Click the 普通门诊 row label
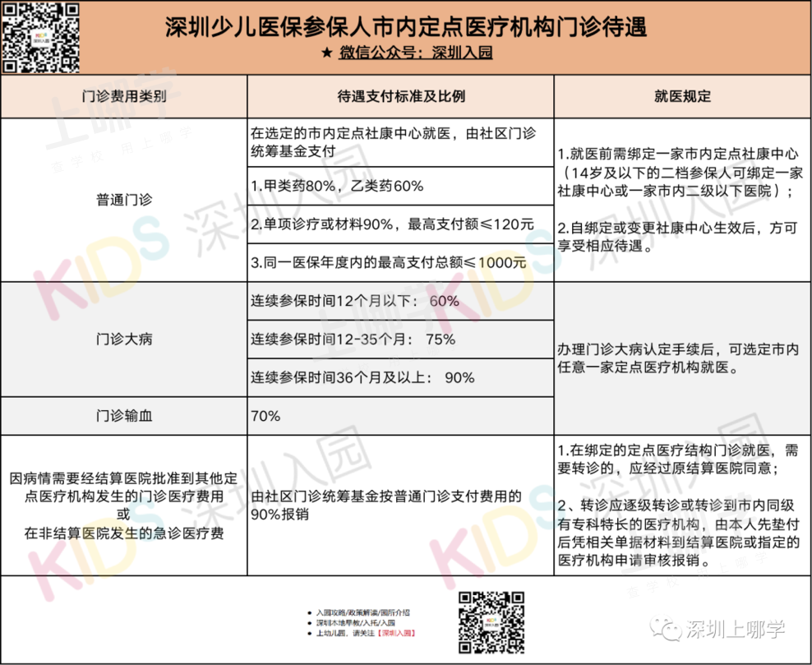Image resolution: width=812 pixels, height=665 pixels. [124, 200]
